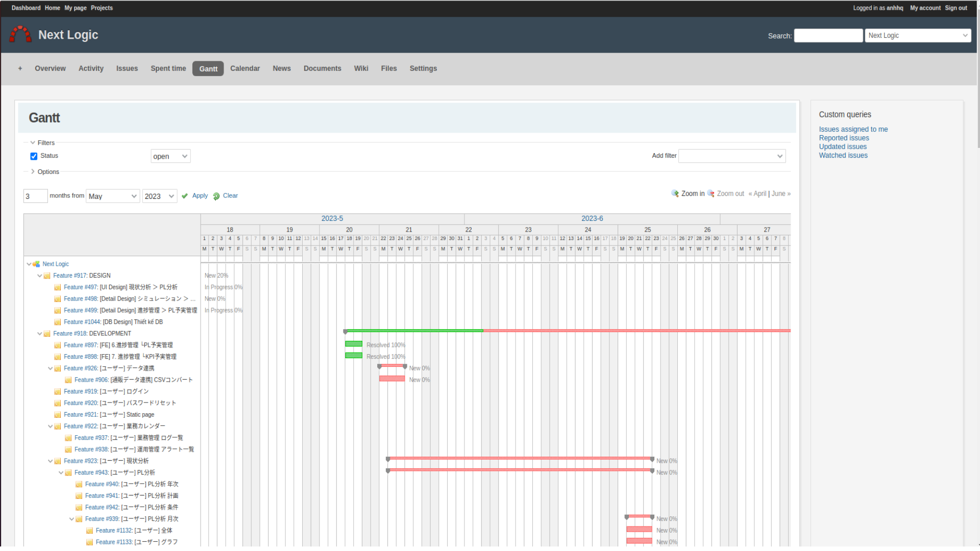Open the Spent time tab
Screen dimensions: 980x551
click(168, 68)
